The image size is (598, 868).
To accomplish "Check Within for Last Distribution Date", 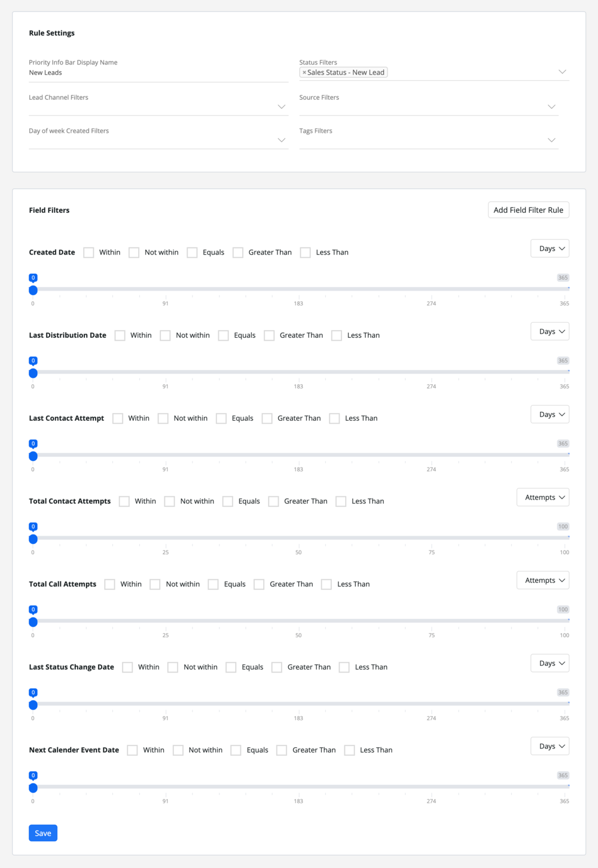I will pyautogui.click(x=120, y=335).
